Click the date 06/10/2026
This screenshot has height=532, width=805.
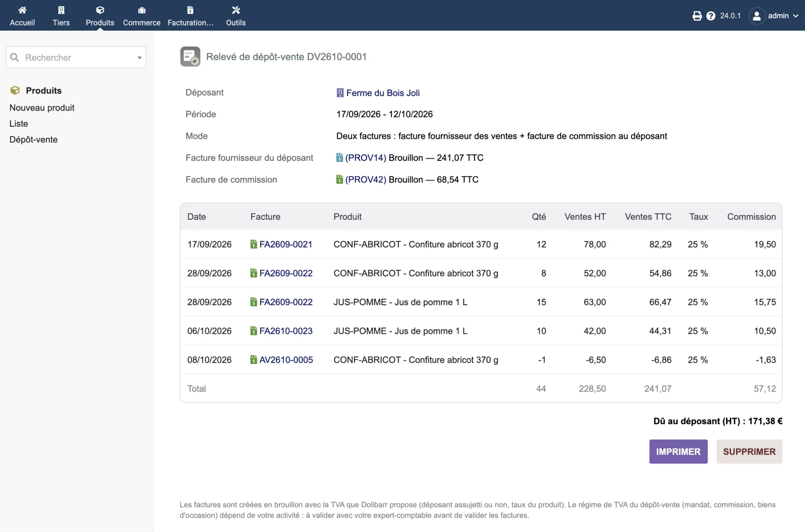pyautogui.click(x=209, y=331)
